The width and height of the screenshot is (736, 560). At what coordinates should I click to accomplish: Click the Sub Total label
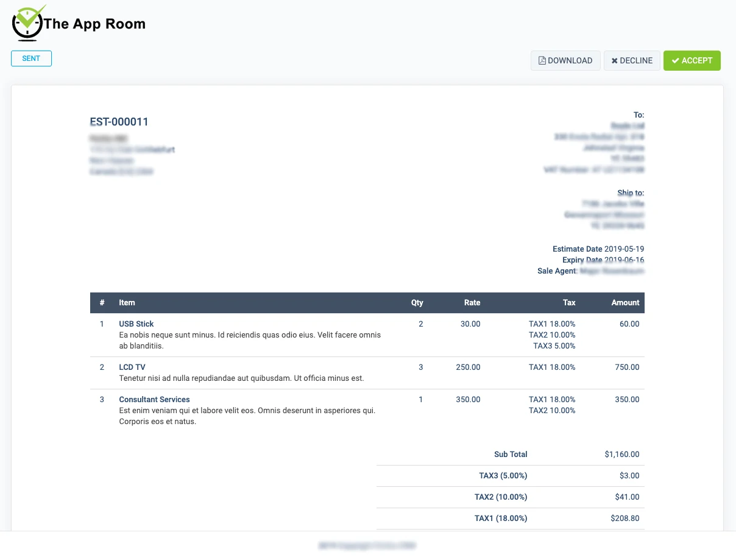coord(511,455)
